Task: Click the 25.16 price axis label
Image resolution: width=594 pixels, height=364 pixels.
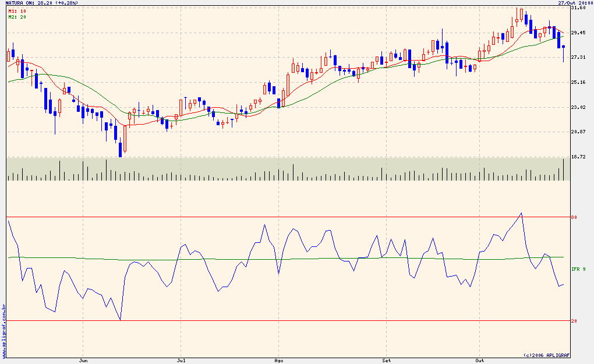Action: [x=578, y=82]
